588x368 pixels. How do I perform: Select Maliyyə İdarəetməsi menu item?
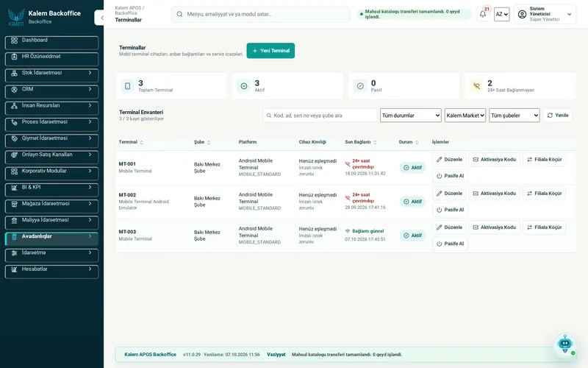pyautogui.click(x=51, y=223)
